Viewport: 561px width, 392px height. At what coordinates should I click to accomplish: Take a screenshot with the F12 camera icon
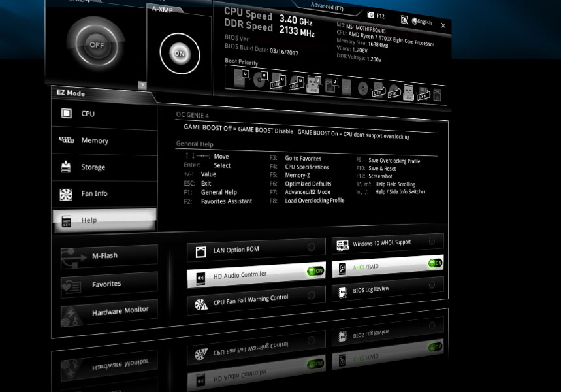coord(371,14)
